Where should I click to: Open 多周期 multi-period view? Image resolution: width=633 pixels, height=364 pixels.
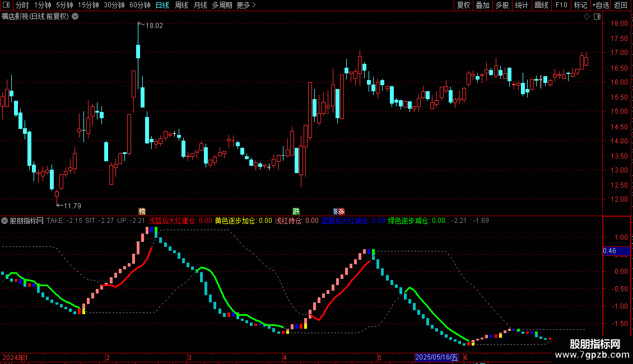(x=222, y=5)
